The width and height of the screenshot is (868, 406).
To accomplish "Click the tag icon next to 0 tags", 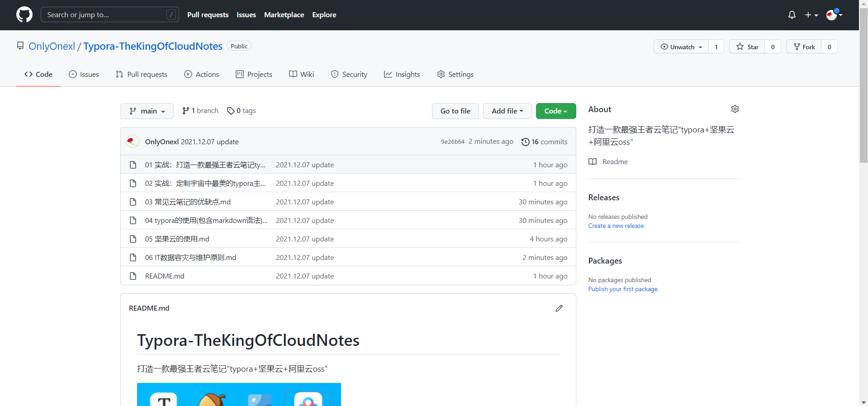I will [x=231, y=111].
